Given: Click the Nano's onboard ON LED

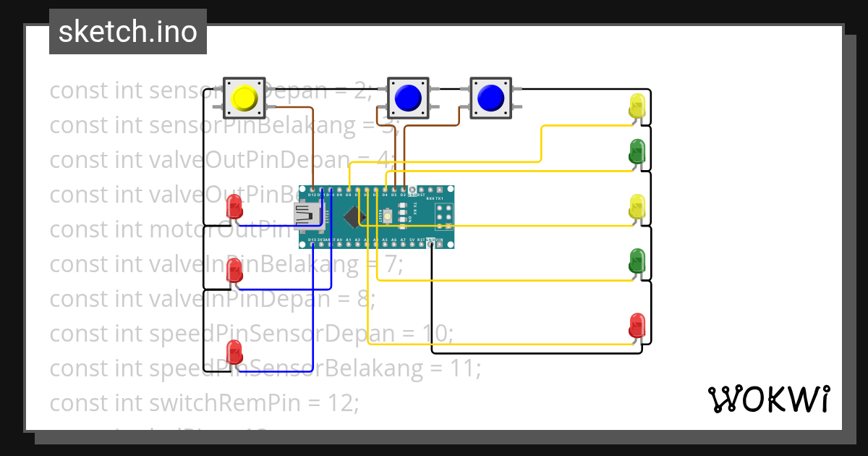Looking at the screenshot, I should pyautogui.click(x=401, y=219).
